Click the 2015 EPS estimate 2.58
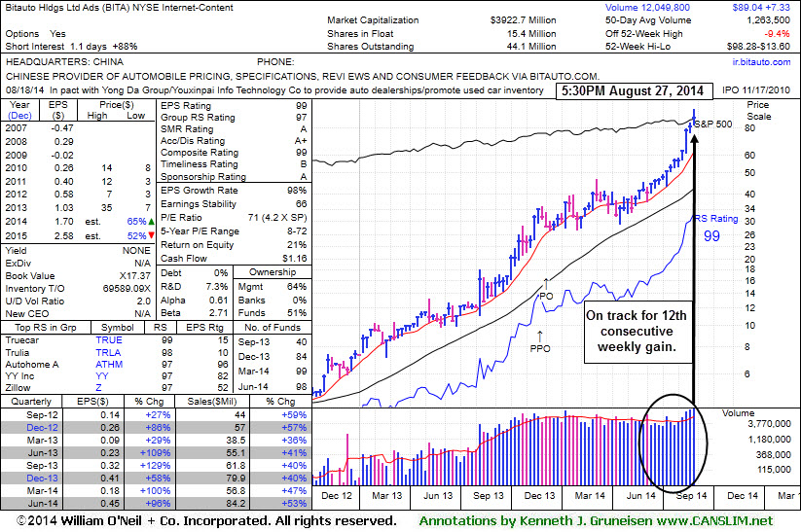 64,236
